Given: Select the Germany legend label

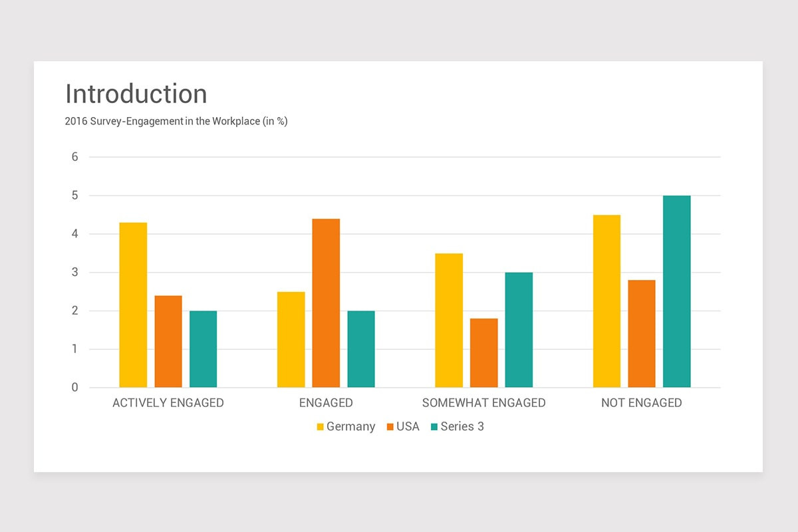Looking at the screenshot, I should (350, 427).
